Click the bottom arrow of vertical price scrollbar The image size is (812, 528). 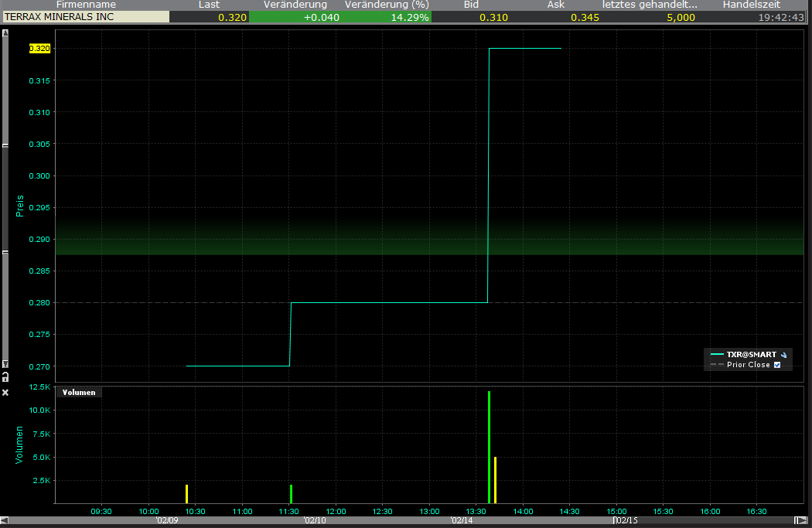5,364
